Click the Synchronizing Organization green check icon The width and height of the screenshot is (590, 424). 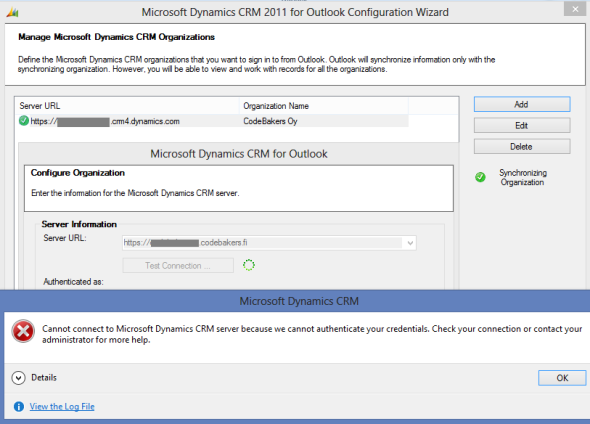coord(480,177)
